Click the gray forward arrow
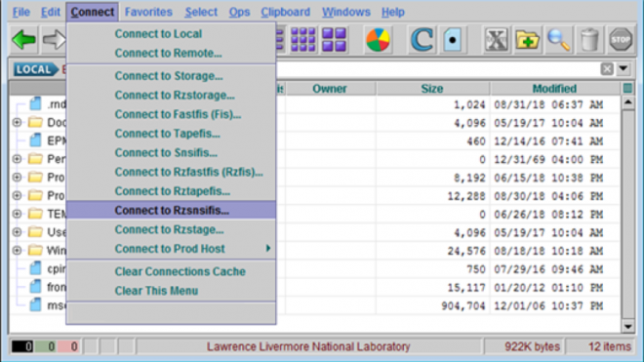The width and height of the screenshot is (644, 362). coord(55,40)
